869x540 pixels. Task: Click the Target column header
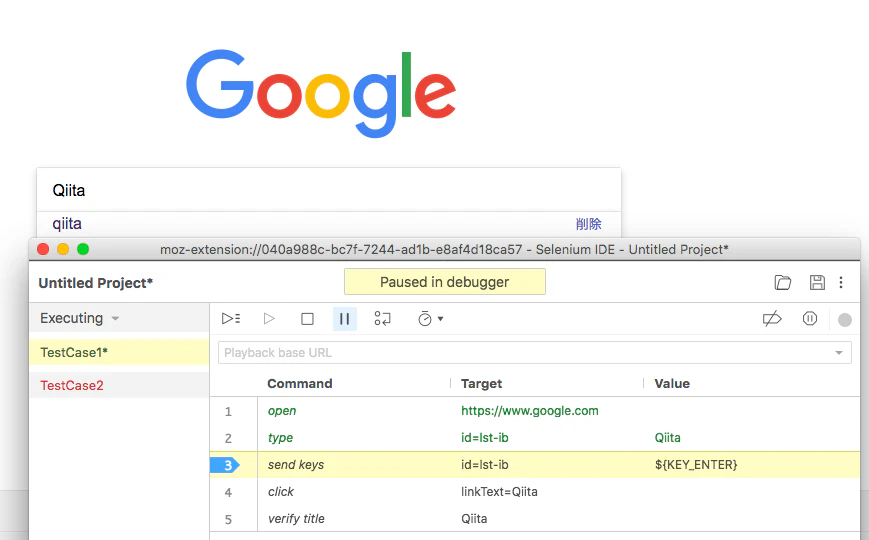(482, 384)
